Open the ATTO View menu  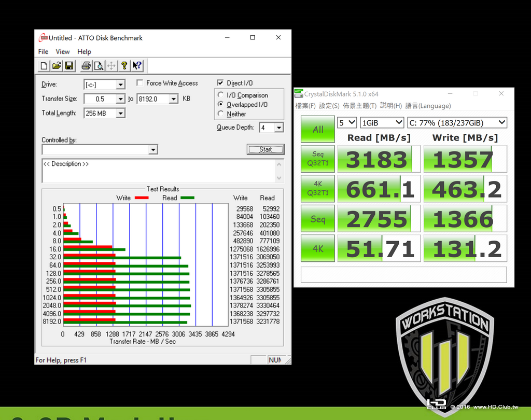coord(63,51)
